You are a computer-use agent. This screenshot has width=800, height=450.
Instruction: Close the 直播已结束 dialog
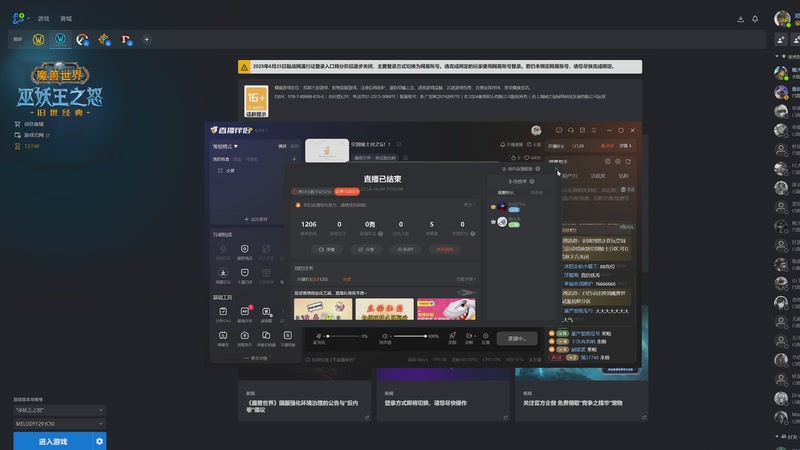click(556, 169)
